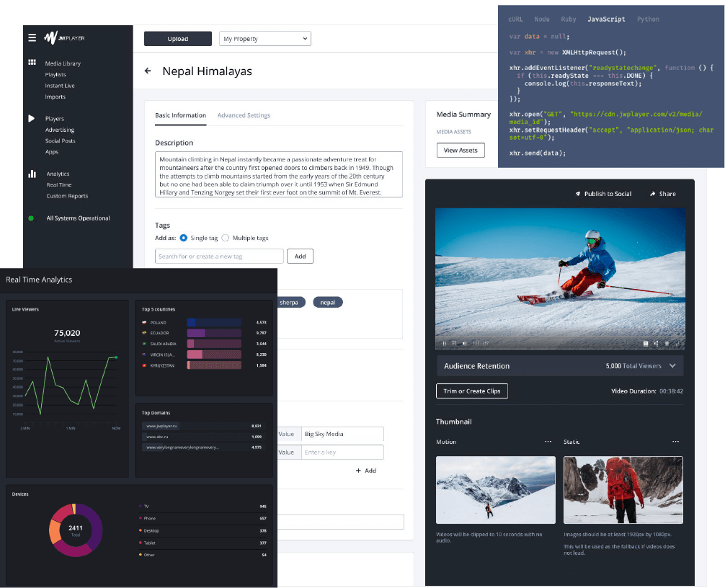The height and width of the screenshot is (588, 725).
Task: Open the player settings gear
Action: [x=667, y=342]
